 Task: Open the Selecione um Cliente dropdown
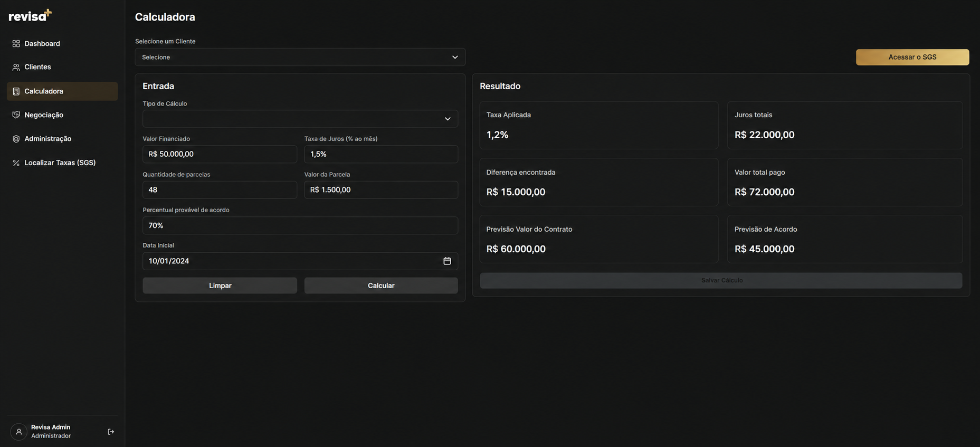point(300,57)
